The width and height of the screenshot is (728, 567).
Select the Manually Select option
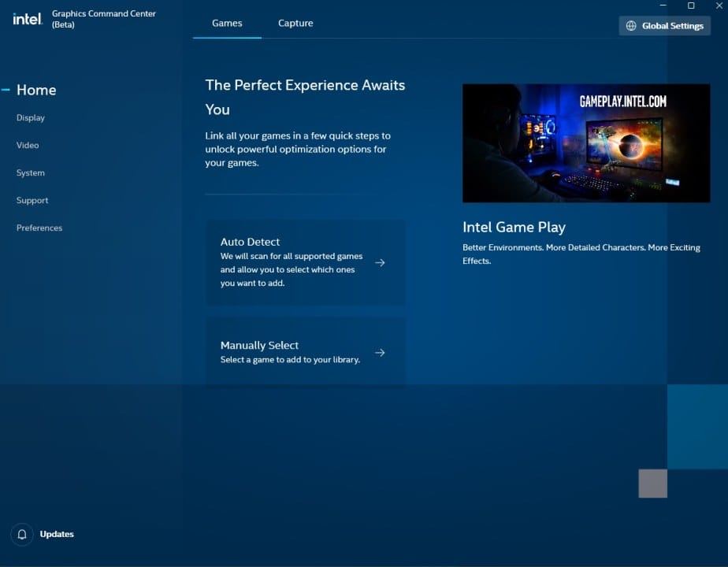click(x=306, y=352)
